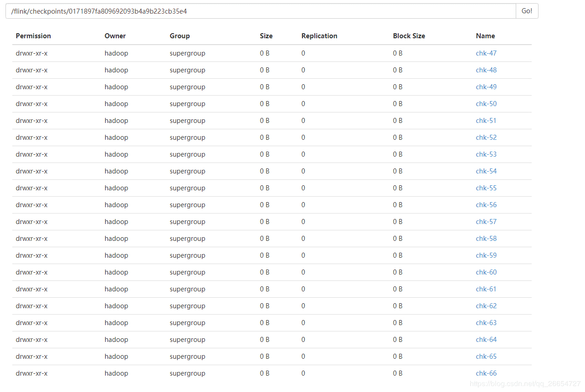Screen dimensions: 585x392
Task: Select supergroup in chk-49 row
Action: click(188, 87)
